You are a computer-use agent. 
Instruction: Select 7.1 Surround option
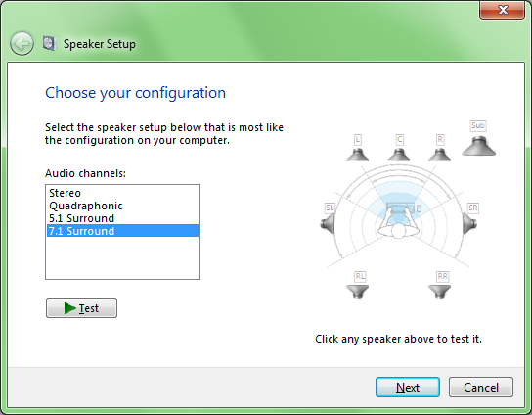coord(122,231)
